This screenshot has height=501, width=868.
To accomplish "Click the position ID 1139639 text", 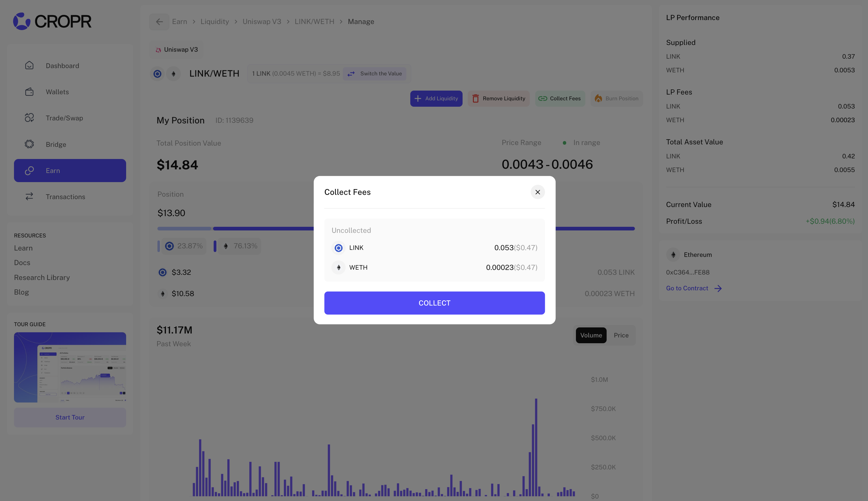I will click(234, 120).
